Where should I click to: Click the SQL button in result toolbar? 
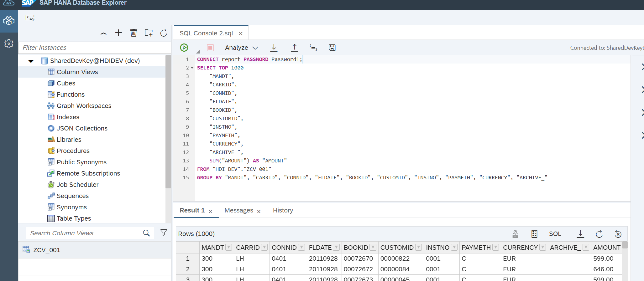555,234
